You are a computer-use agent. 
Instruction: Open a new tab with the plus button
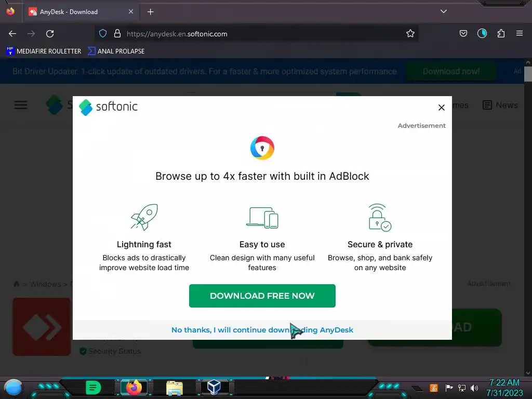tap(150, 12)
